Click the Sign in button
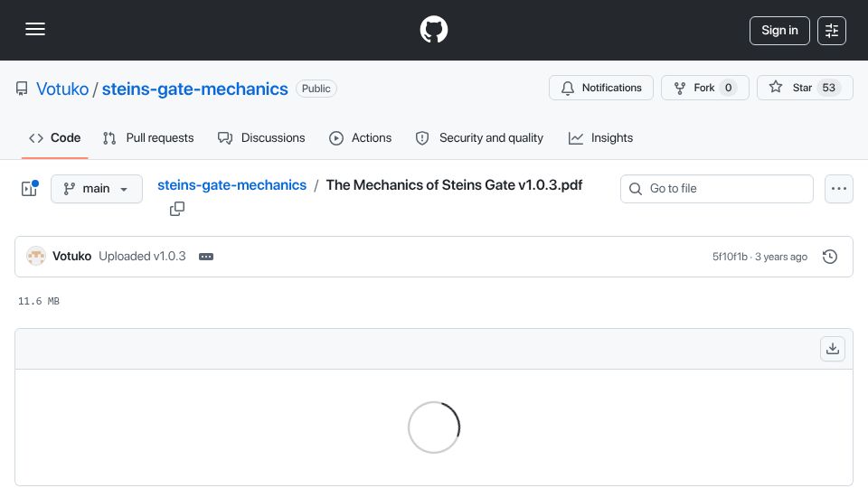Screen dimensions: 868x488 [x=779, y=31]
